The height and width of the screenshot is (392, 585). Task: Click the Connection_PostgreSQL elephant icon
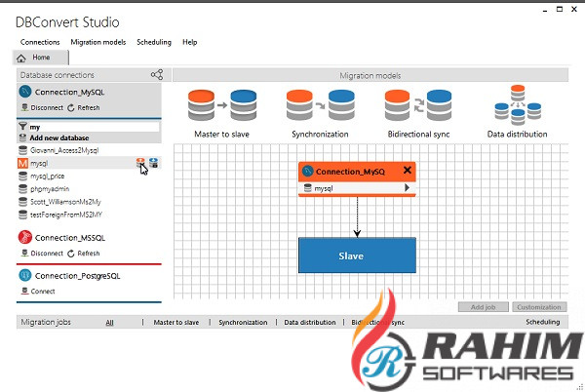click(x=25, y=275)
